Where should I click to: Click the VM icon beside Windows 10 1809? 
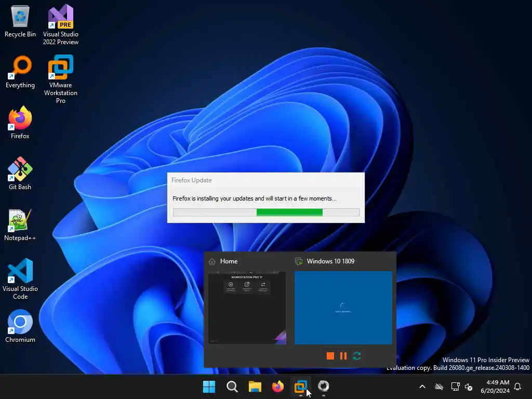[299, 261]
